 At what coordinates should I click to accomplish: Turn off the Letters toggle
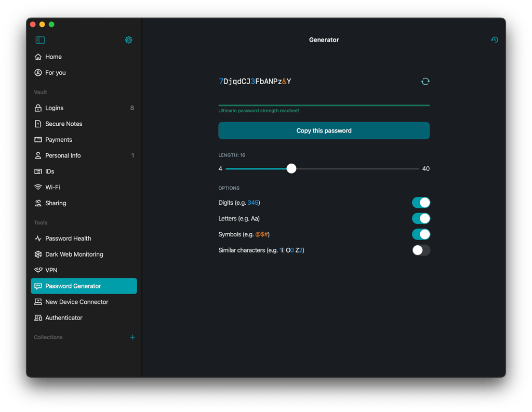point(421,218)
